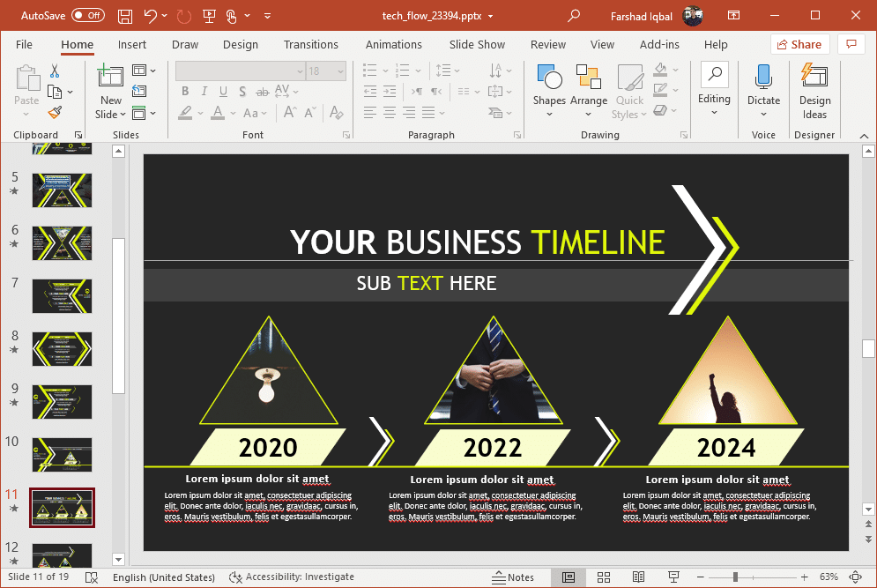Apply Bold formatting
877x588 pixels.
click(x=185, y=91)
